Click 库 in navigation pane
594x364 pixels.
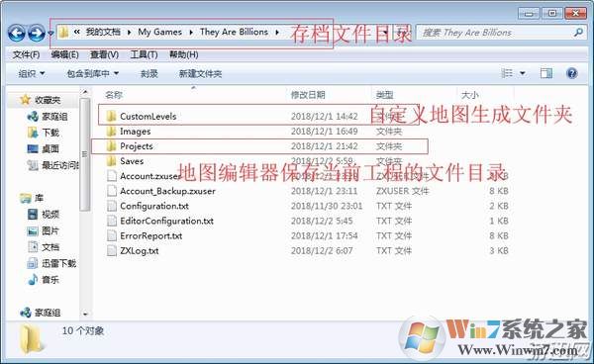pos(39,198)
